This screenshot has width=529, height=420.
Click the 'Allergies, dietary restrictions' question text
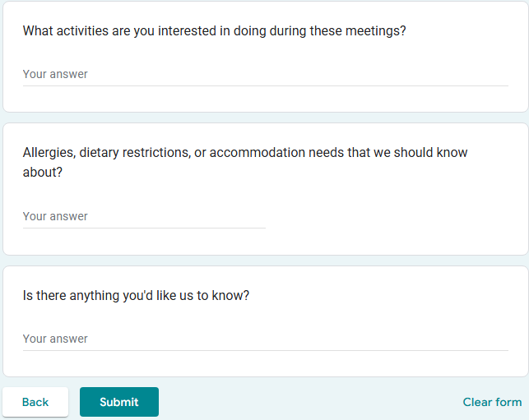(x=245, y=153)
